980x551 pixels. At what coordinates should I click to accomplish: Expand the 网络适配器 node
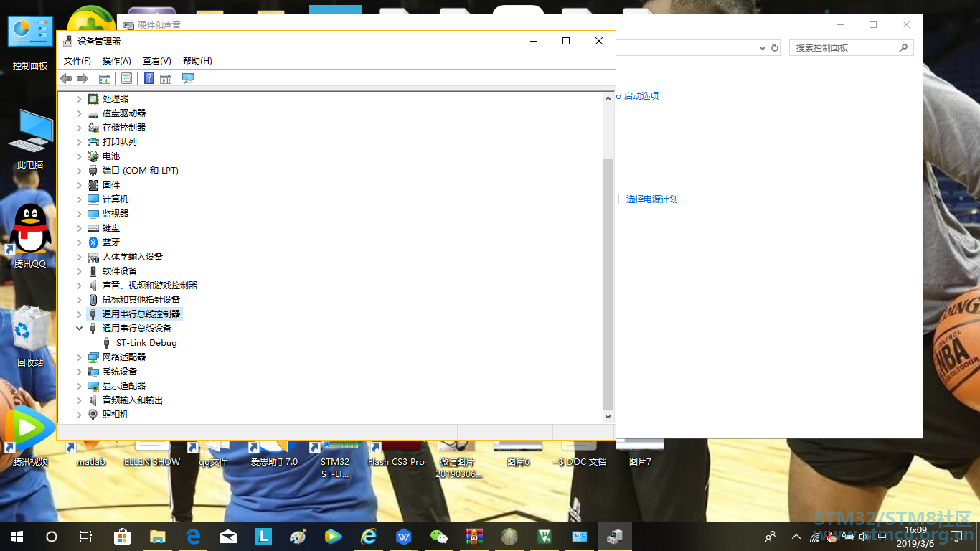click(80, 357)
